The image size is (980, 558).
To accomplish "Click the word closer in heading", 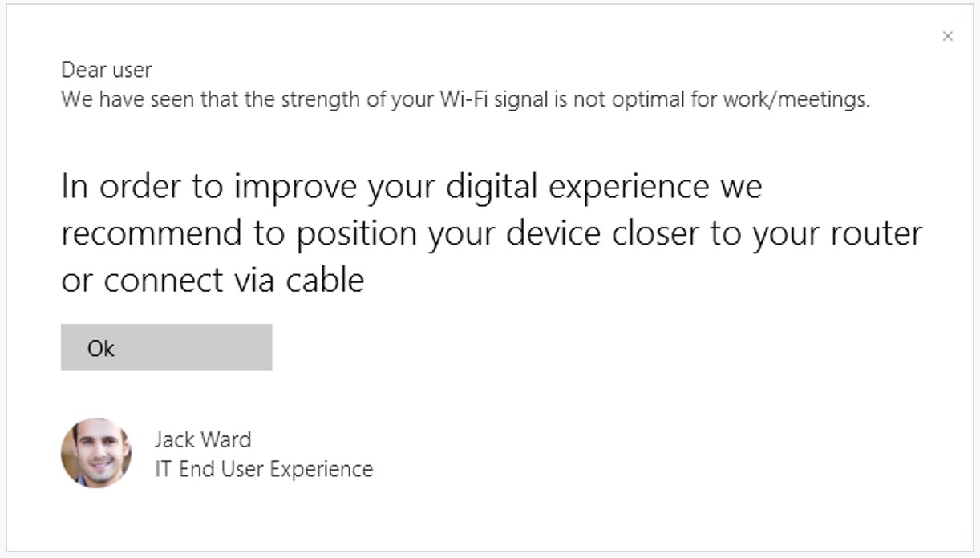I will point(660,233).
